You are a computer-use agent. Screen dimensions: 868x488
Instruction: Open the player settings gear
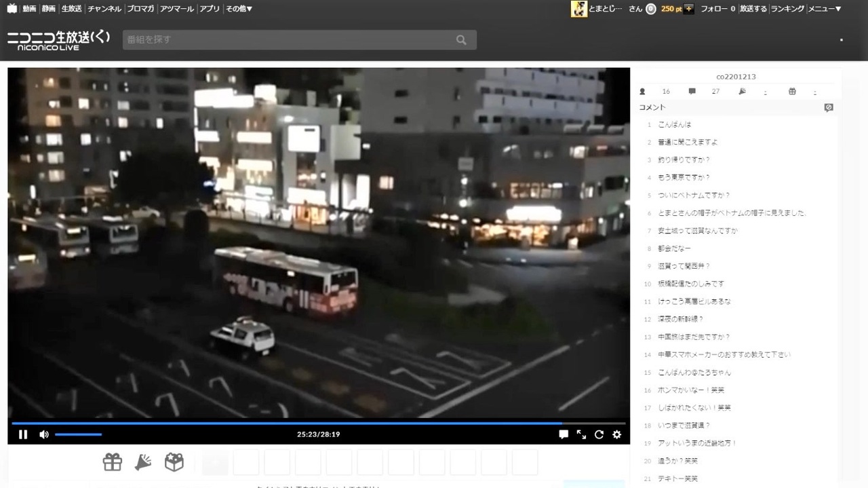[x=616, y=434]
